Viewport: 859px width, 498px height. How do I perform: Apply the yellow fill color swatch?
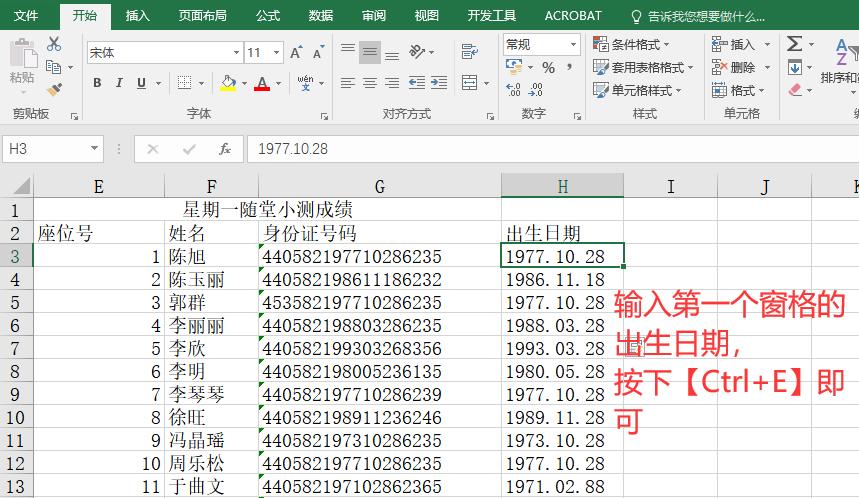pos(228,83)
